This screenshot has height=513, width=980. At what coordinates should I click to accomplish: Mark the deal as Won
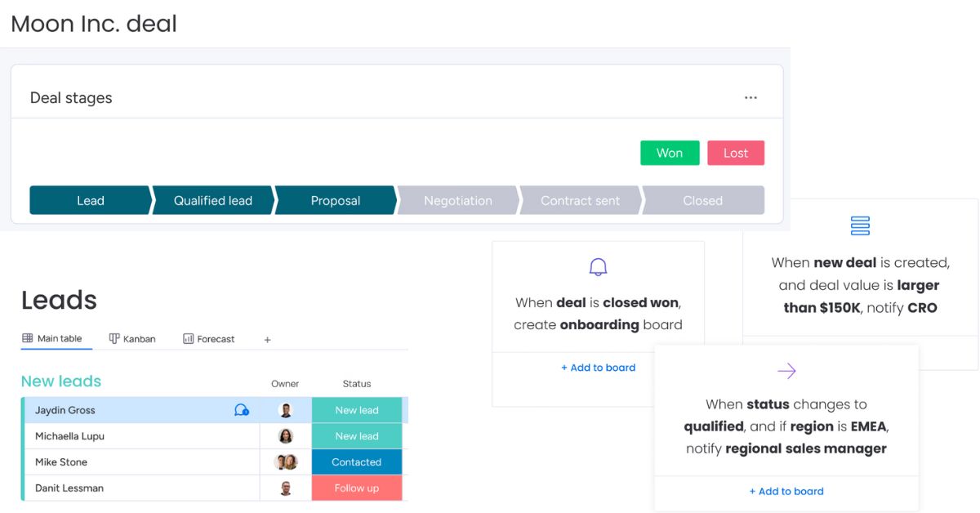(x=670, y=153)
